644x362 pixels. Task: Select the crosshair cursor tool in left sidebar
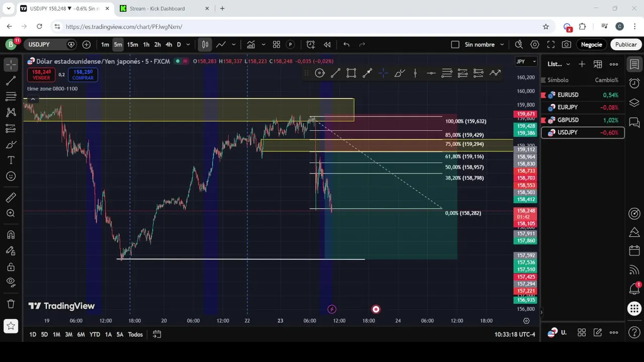11,64
